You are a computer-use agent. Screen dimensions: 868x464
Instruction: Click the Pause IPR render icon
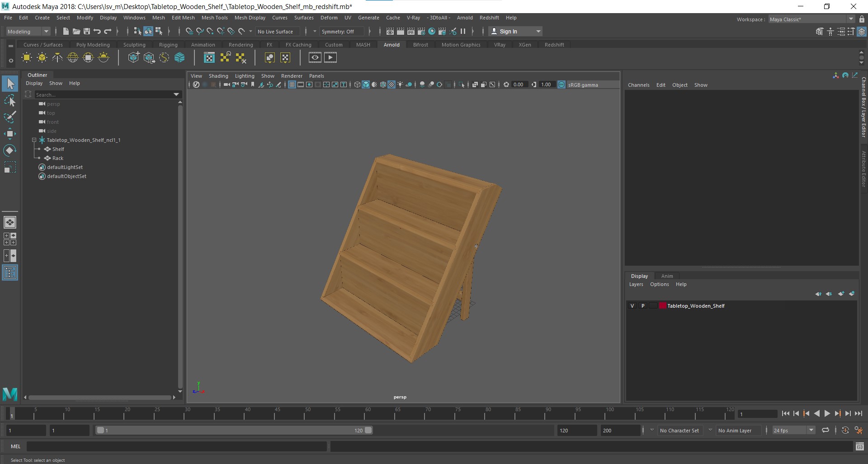pyautogui.click(x=463, y=31)
